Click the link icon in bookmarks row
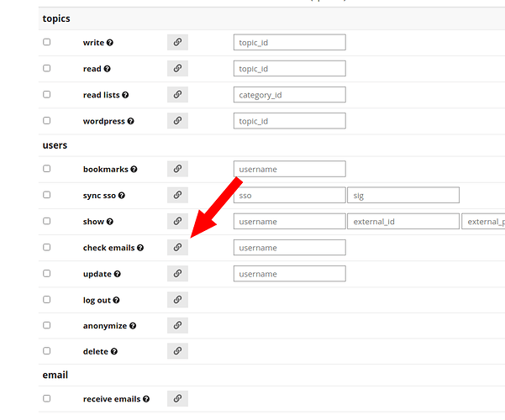505x420 pixels. pos(177,169)
